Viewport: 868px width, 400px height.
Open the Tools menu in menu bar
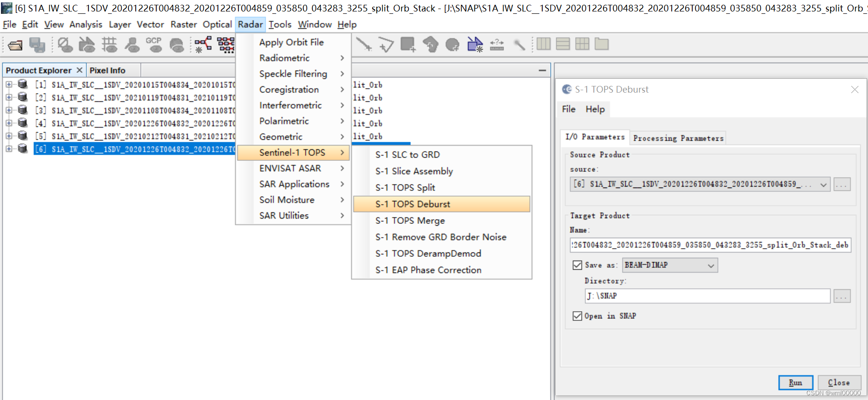(280, 24)
